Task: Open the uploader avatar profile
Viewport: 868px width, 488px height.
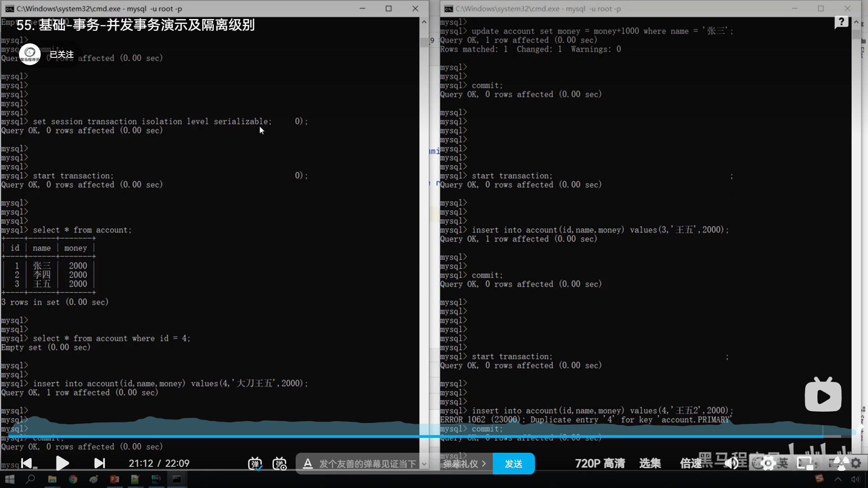Action: [x=30, y=54]
